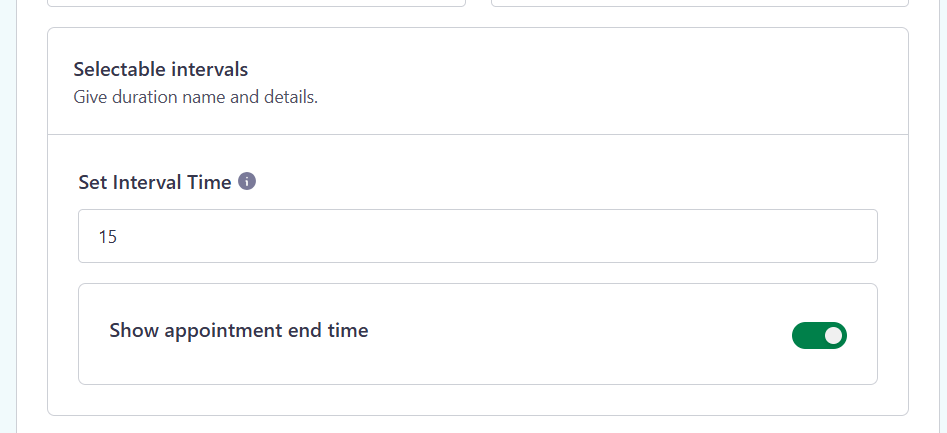
Task: Disable the Show appointment end time switch
Action: click(819, 335)
